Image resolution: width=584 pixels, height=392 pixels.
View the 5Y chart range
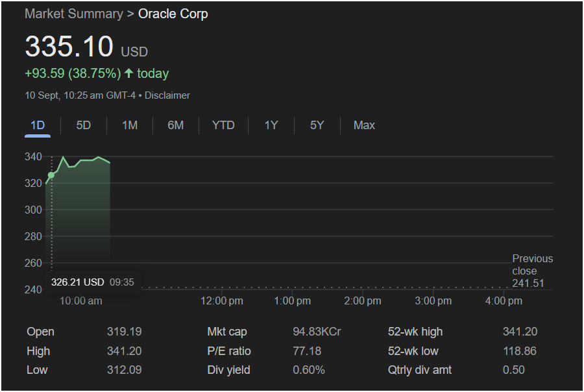(x=317, y=125)
